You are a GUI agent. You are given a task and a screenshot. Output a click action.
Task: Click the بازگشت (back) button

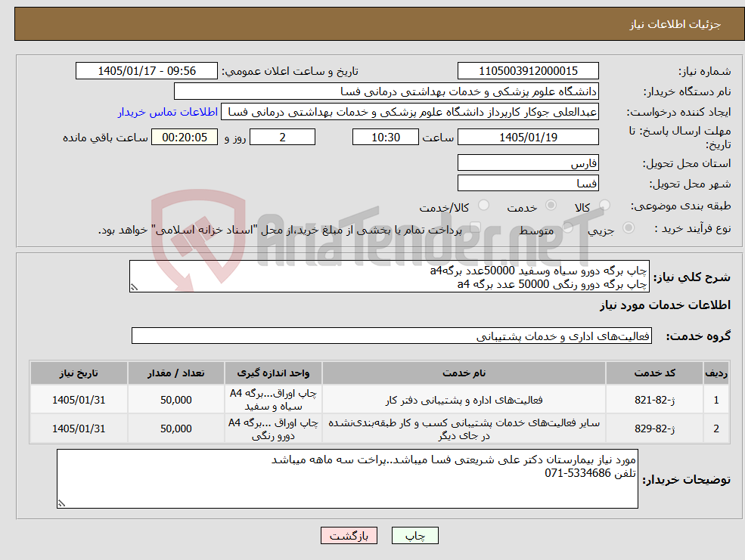(x=349, y=536)
